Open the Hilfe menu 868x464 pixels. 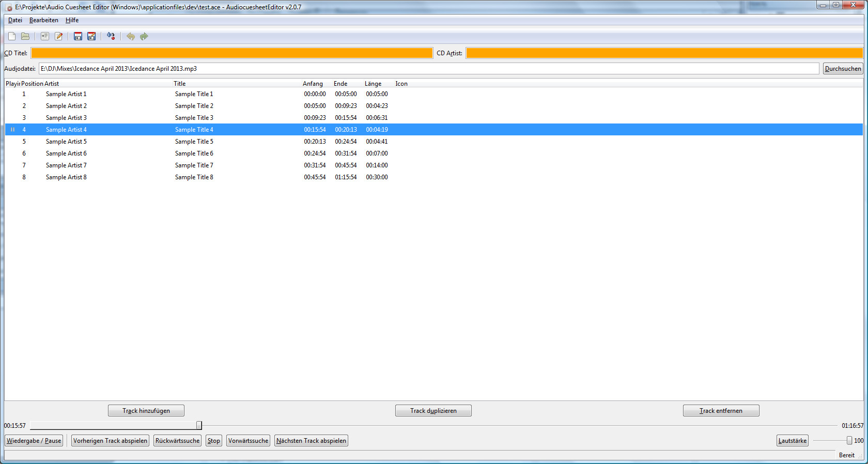click(x=72, y=20)
